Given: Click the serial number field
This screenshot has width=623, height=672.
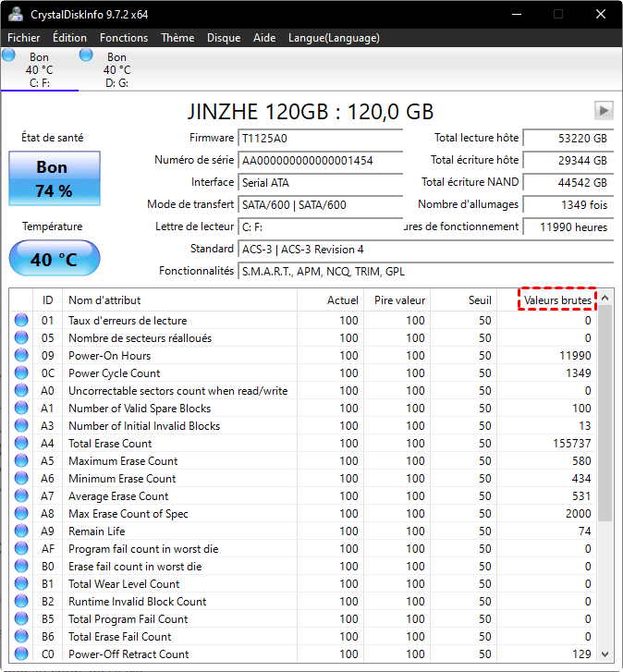Looking at the screenshot, I should [320, 161].
